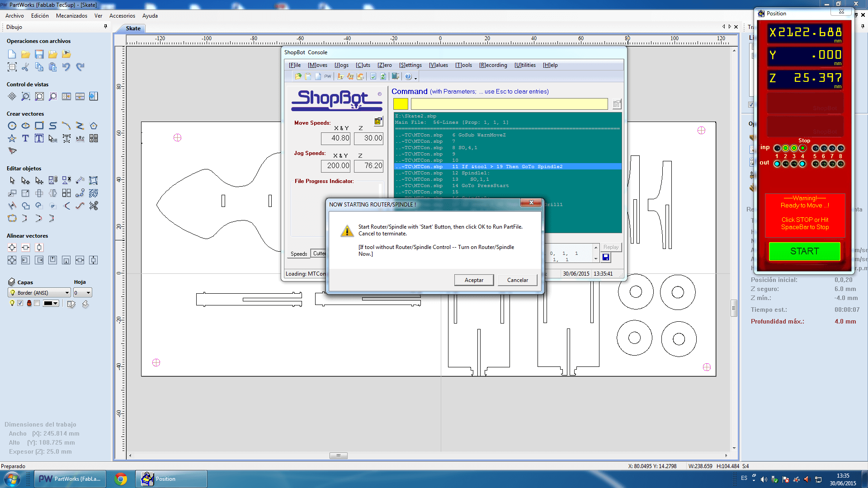
Task: Open the layer color black swatch dropdown
Action: (51, 303)
